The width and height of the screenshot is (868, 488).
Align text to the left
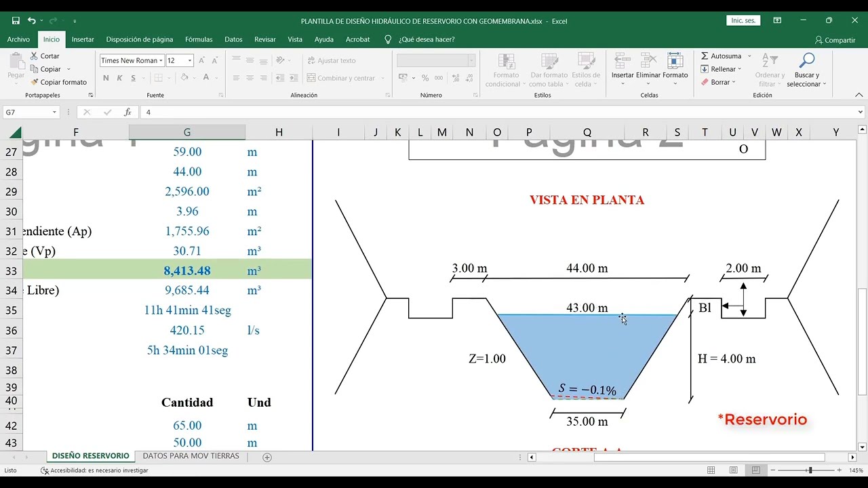(236, 78)
